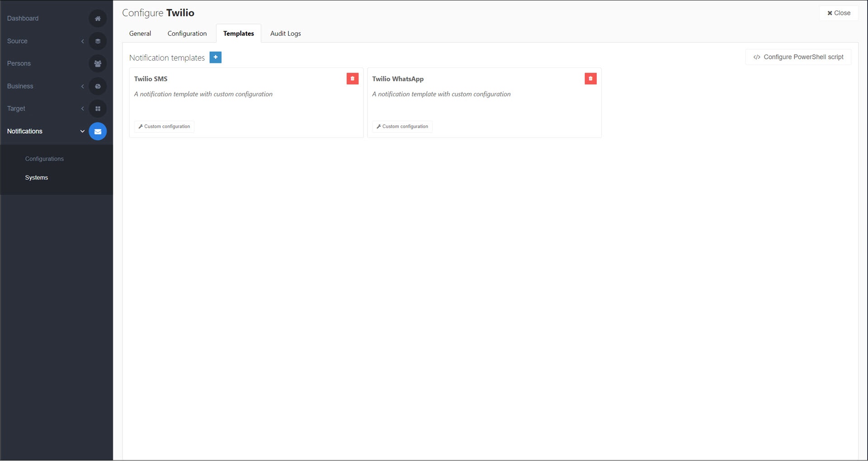868x461 pixels.
Task: Open the Twilio SMS template card title
Action: (x=151, y=79)
